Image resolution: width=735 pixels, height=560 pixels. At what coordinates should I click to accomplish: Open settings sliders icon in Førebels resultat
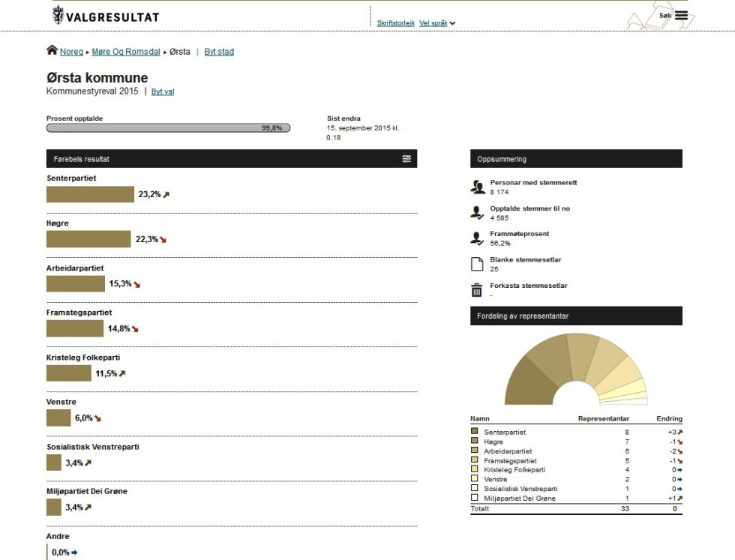point(406,159)
